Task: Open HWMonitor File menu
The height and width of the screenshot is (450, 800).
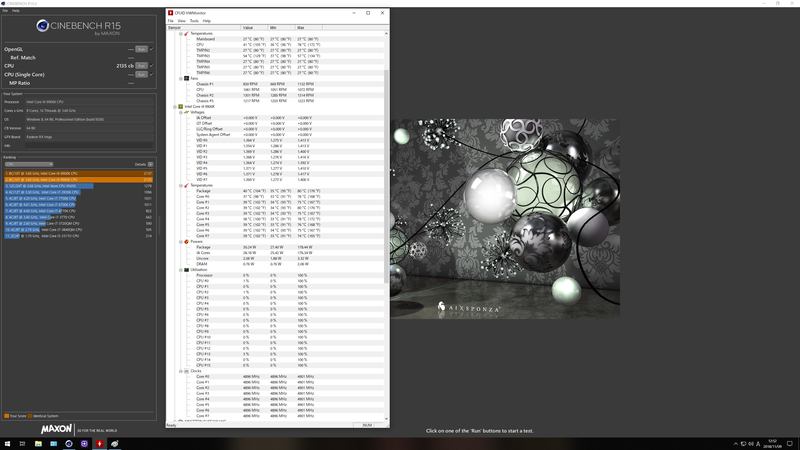Action: pos(170,21)
